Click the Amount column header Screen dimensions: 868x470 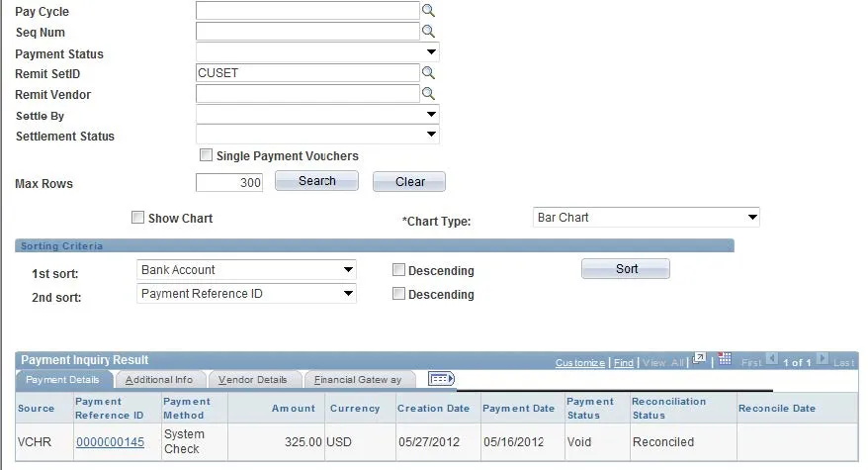pyautogui.click(x=294, y=408)
